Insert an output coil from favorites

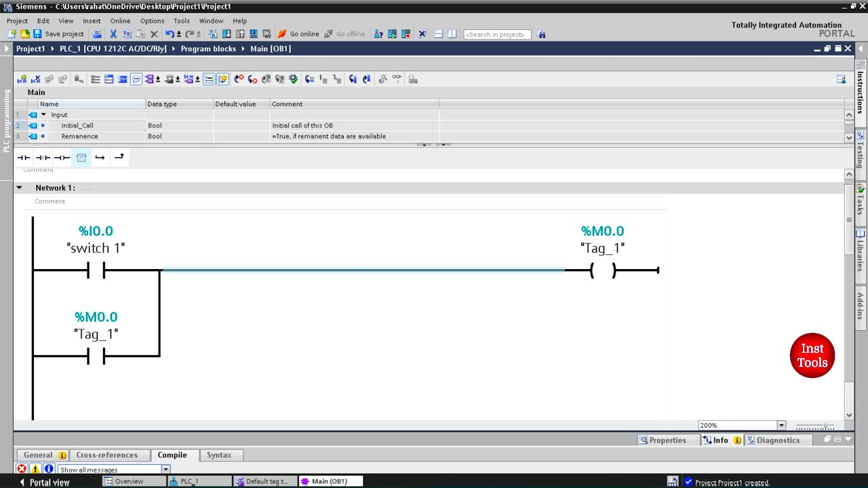pos(62,157)
